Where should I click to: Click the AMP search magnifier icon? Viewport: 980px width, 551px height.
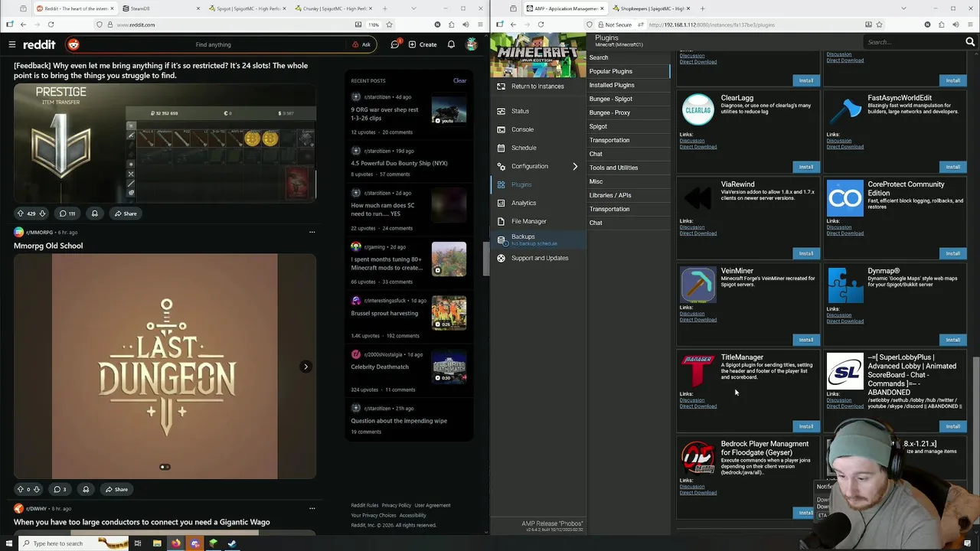[970, 42]
